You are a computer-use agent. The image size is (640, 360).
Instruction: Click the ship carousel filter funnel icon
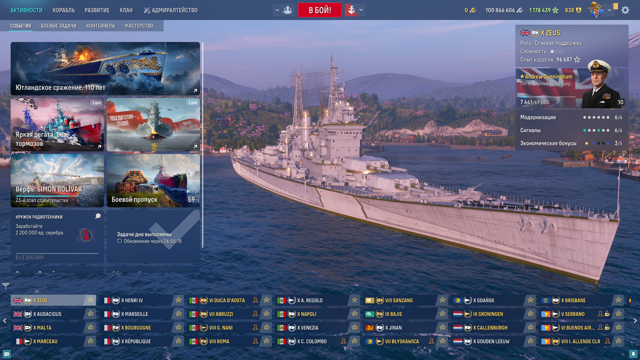[5, 286]
